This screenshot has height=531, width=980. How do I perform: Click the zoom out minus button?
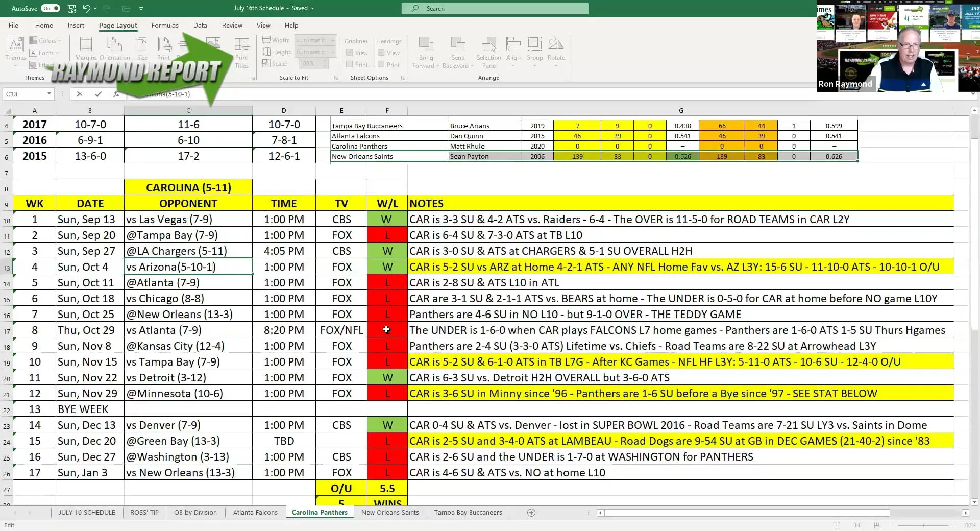click(893, 525)
